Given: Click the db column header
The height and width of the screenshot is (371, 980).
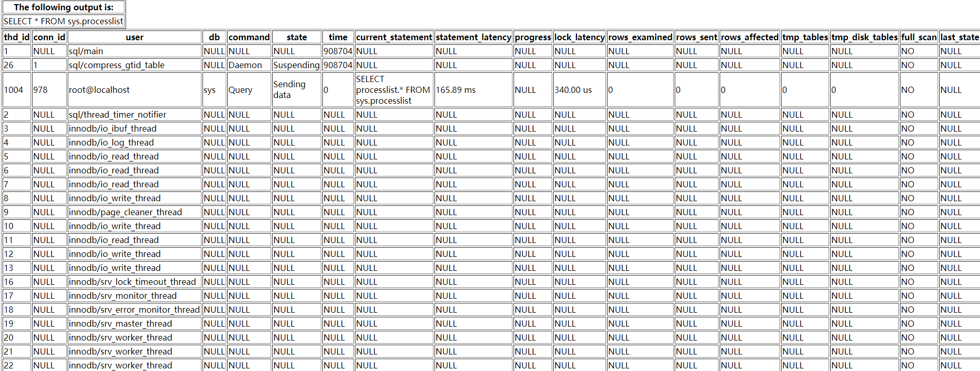Looking at the screenshot, I should pyautogui.click(x=214, y=37).
